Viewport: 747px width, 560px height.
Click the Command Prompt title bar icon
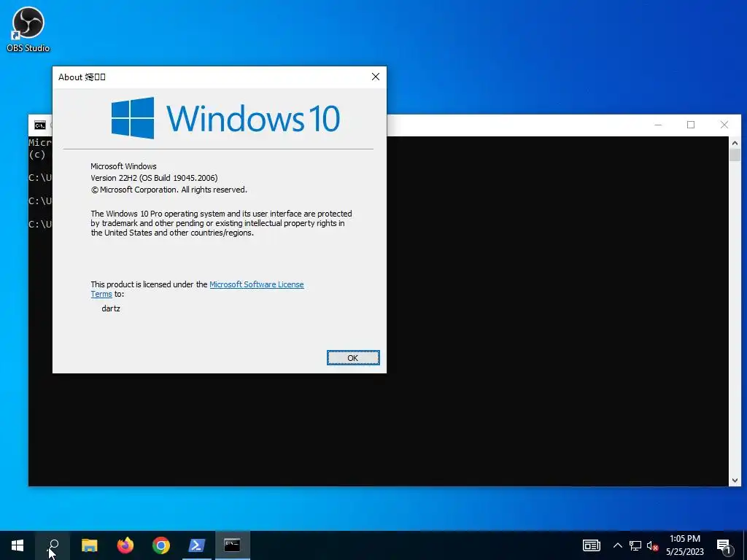click(40, 125)
